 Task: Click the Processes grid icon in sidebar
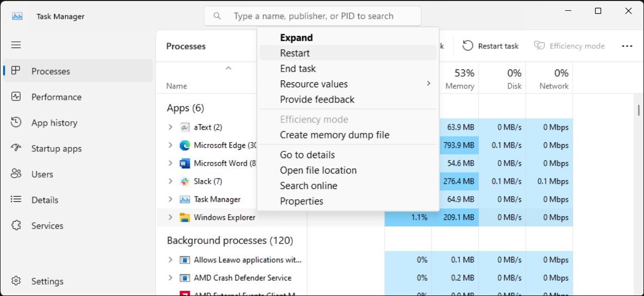tap(16, 71)
